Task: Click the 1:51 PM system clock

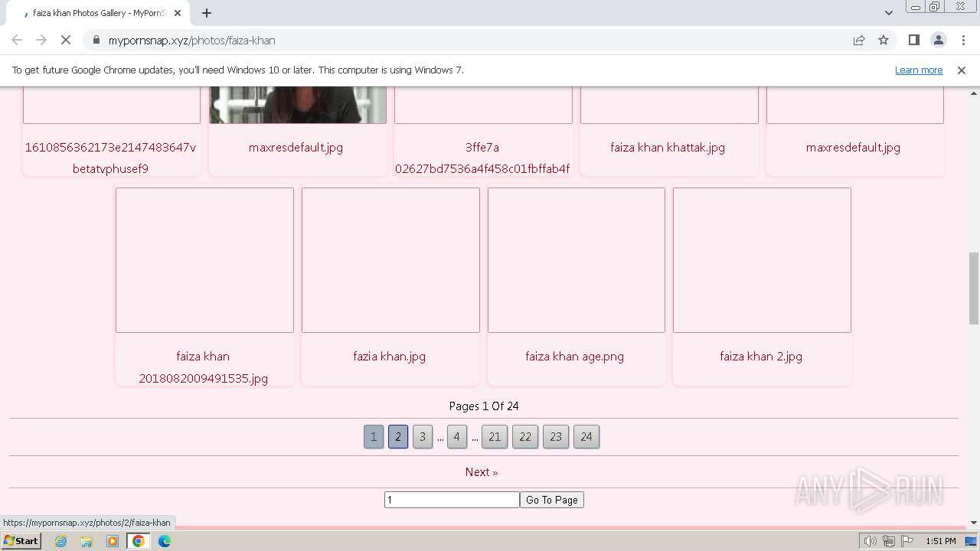Action: pos(940,541)
